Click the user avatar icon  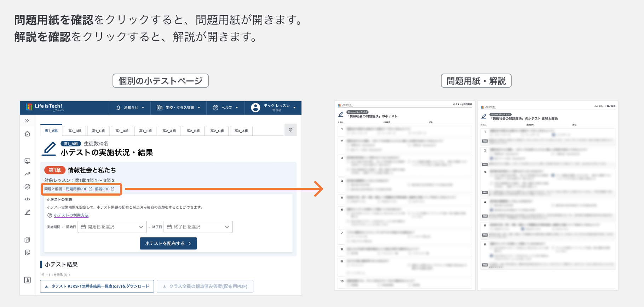click(x=255, y=108)
